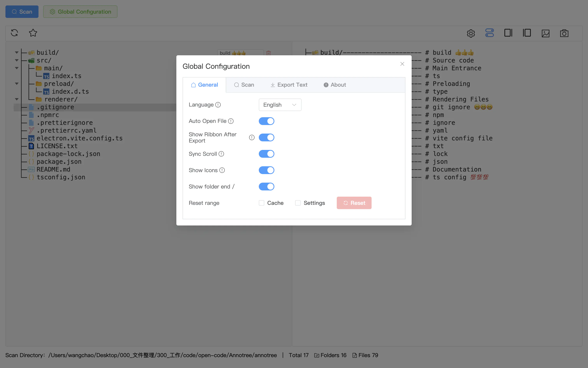Click the star favorites icon

(x=33, y=33)
